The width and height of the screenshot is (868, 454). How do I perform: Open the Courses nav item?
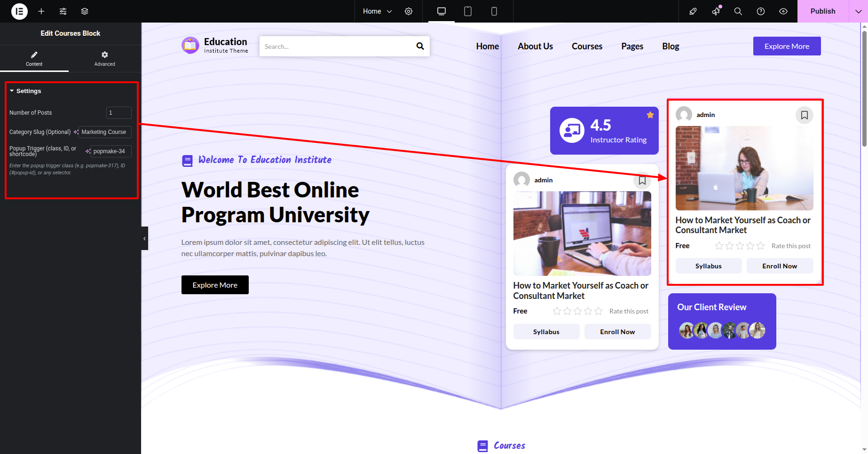pos(587,47)
